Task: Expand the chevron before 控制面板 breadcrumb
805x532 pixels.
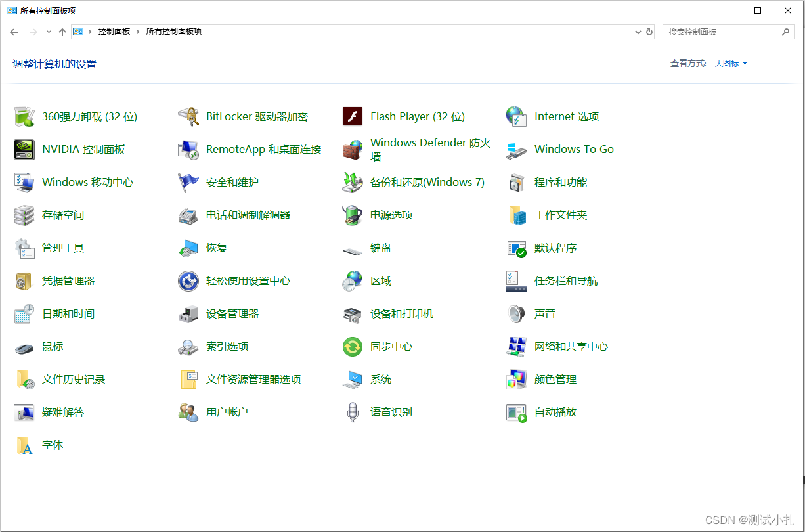Action: coord(90,32)
